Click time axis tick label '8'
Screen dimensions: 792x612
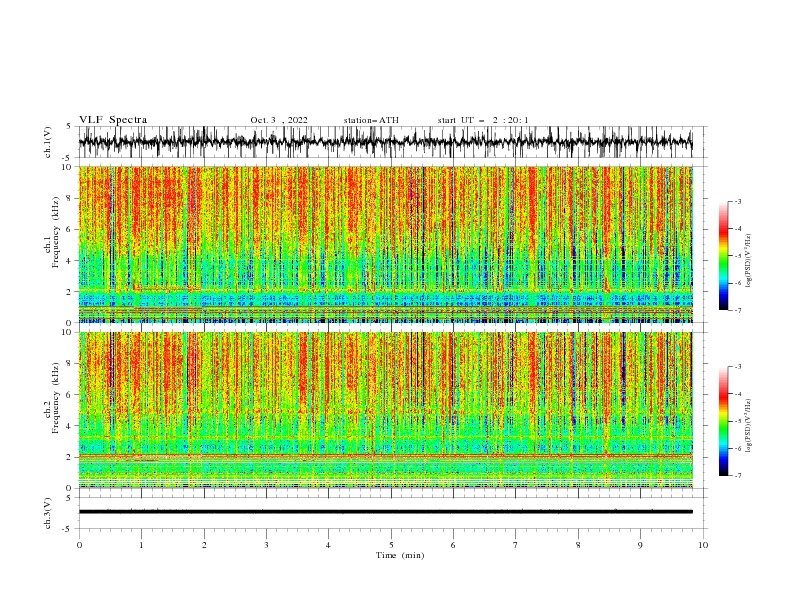click(x=578, y=545)
